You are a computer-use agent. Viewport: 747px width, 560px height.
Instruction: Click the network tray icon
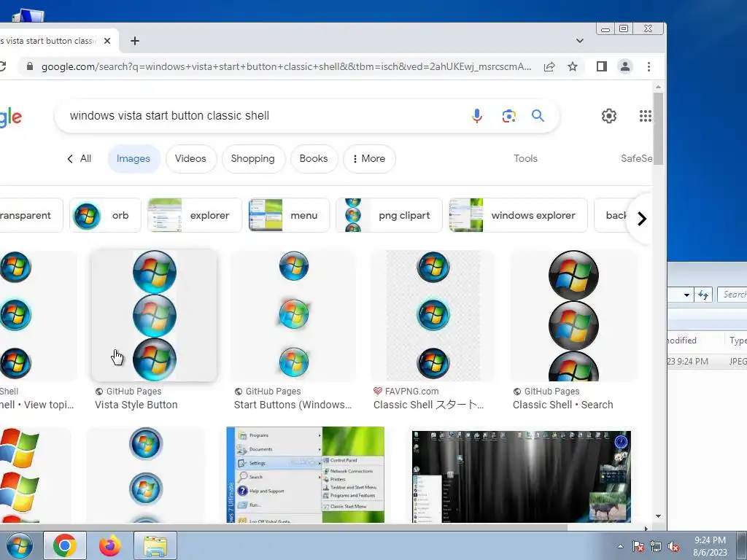(x=656, y=547)
